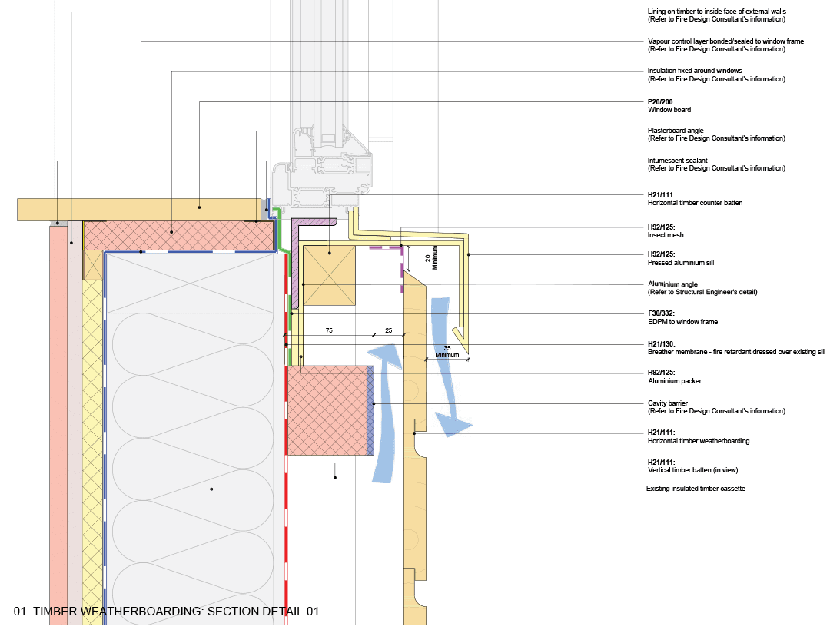The image size is (840, 630).
Task: Select the red hatched cavity barrier block
Action: click(327, 410)
